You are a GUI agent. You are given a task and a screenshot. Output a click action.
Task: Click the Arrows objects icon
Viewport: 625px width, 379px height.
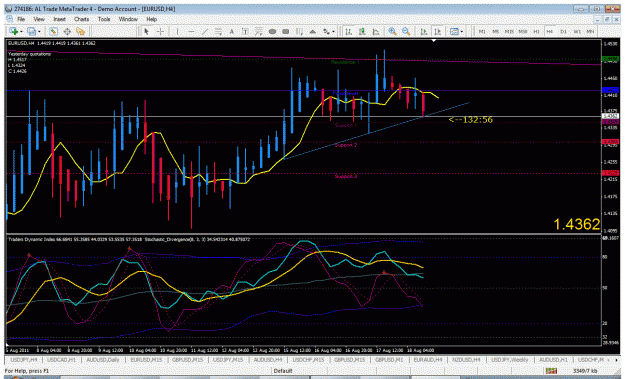326,31
